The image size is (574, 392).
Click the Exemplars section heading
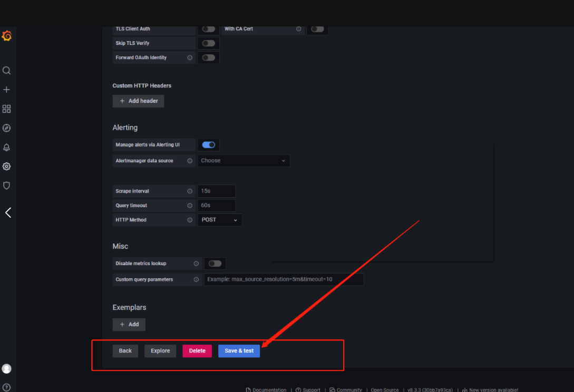coord(129,308)
